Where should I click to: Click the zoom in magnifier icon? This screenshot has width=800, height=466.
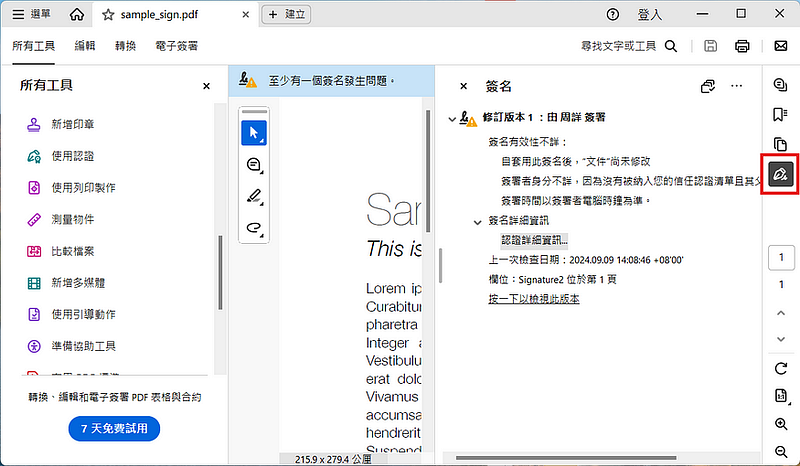(x=781, y=424)
